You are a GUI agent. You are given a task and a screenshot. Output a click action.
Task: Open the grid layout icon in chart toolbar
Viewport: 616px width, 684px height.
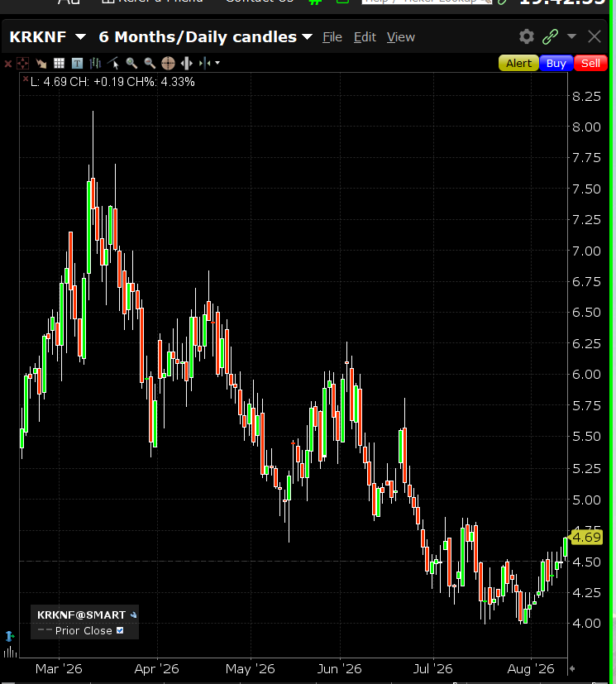tap(59, 64)
